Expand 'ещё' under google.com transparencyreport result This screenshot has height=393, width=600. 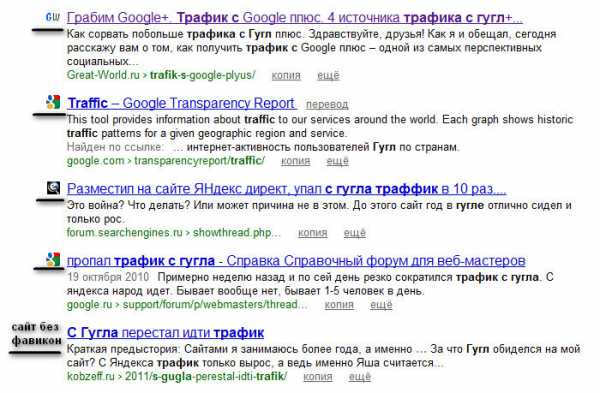pyautogui.click(x=337, y=161)
